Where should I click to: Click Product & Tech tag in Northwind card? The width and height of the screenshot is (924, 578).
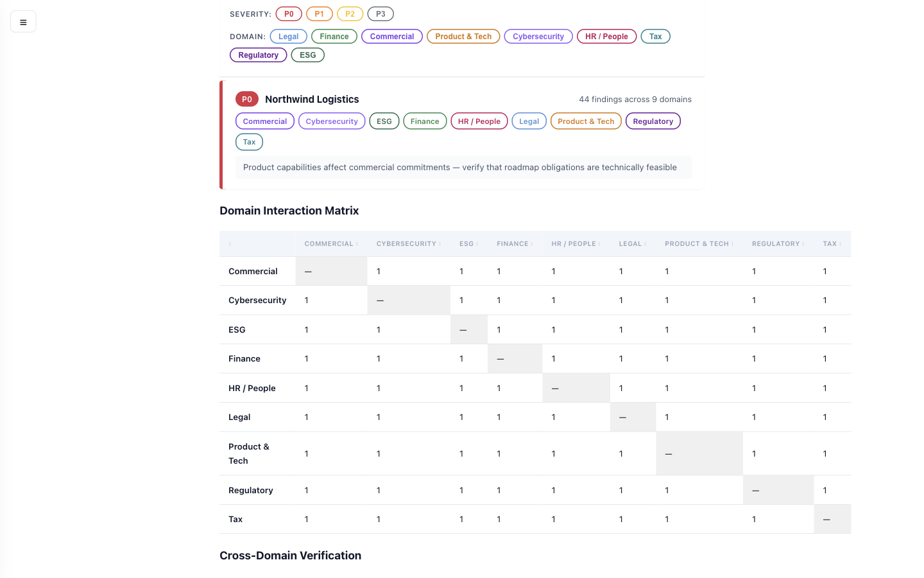[x=586, y=121]
